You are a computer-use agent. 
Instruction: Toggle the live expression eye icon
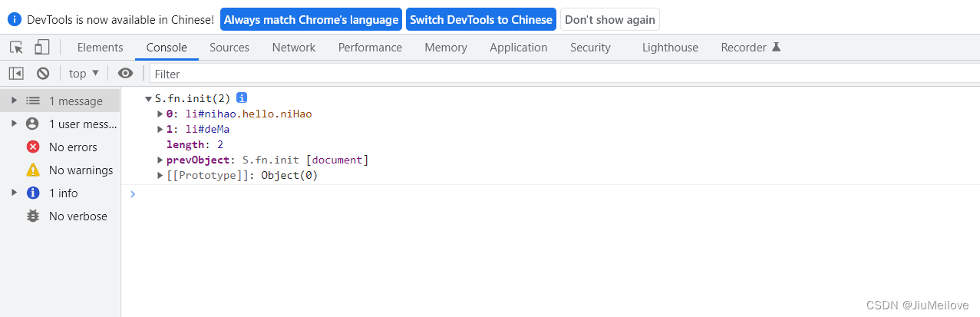[x=125, y=74]
